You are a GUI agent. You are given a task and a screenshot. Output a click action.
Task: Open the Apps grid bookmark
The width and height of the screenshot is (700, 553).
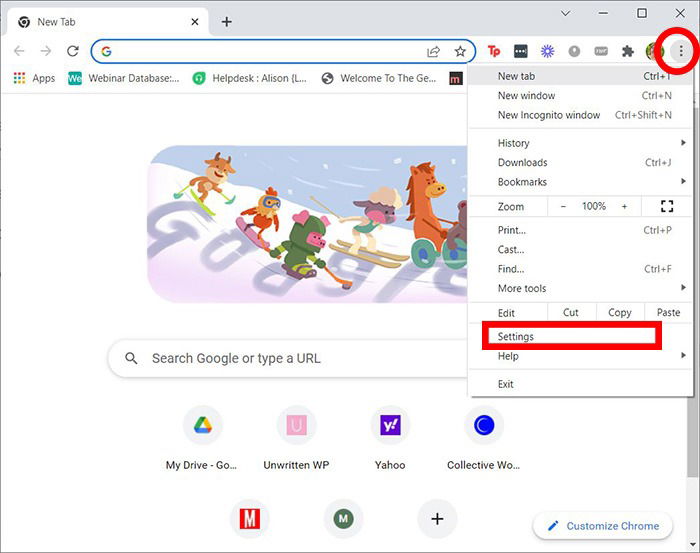point(34,78)
